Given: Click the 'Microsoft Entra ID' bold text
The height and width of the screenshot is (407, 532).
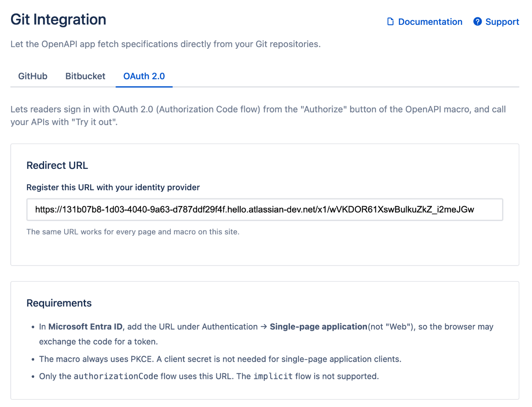Looking at the screenshot, I should coord(86,327).
